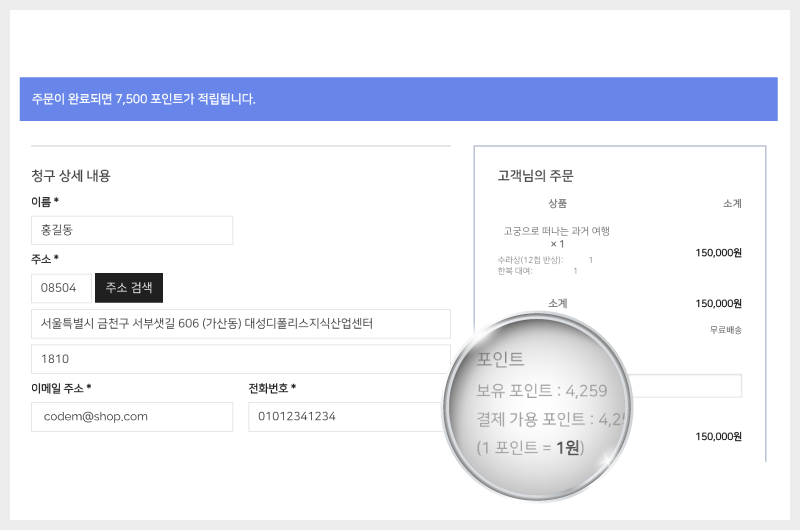Click product name 고궁으로 떠나는 과거 여행
800x530 pixels.
(x=557, y=231)
